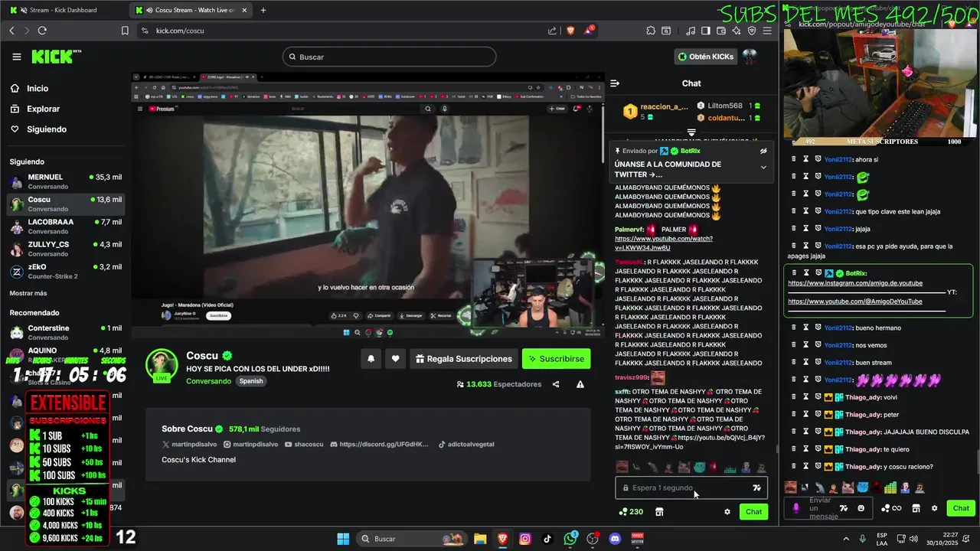This screenshot has height=551, width=980.
Task: Open youtube.com/@AmigoDeYouTube link in popout chat
Action: pos(855,302)
